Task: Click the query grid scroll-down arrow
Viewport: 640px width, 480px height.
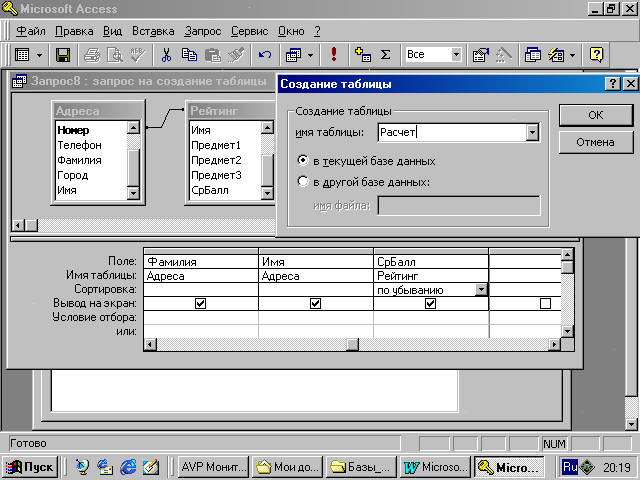Action: click(567, 331)
